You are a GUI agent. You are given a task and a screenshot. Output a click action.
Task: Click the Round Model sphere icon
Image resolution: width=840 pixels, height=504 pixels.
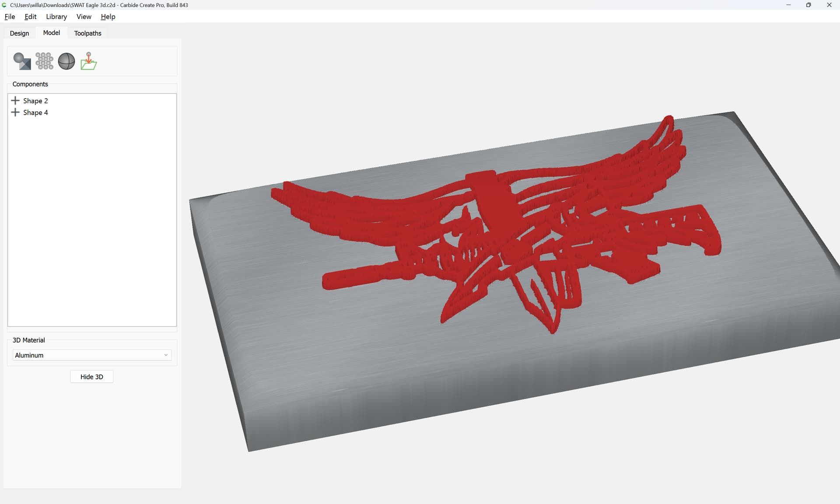pos(66,61)
